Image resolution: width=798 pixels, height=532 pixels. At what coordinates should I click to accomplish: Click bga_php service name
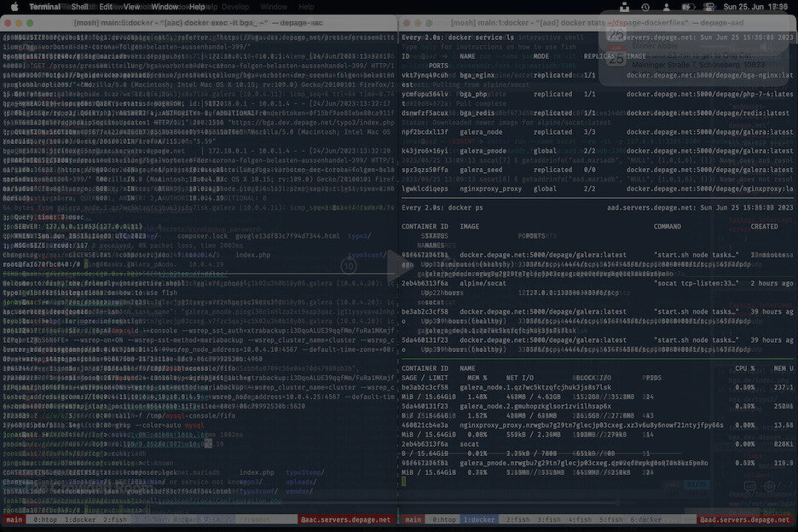point(473,94)
